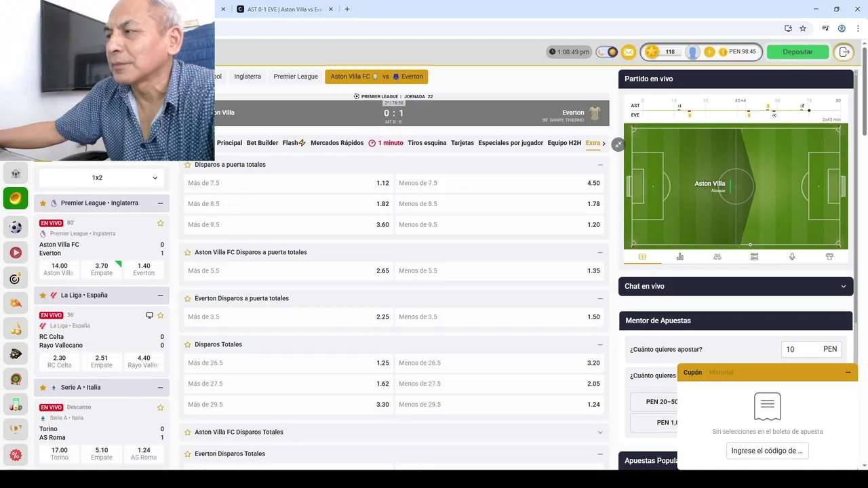Click Ingrese el código de button
Viewport: 868px width, 488px height.
[x=767, y=451]
